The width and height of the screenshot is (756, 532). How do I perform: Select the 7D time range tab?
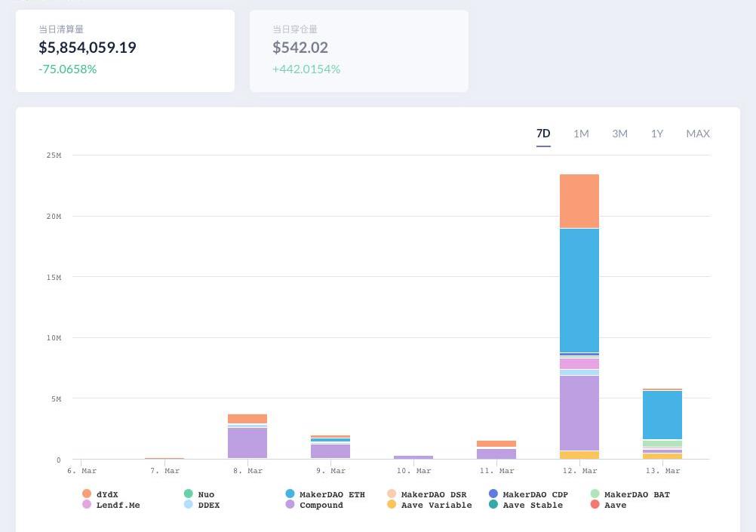click(543, 134)
